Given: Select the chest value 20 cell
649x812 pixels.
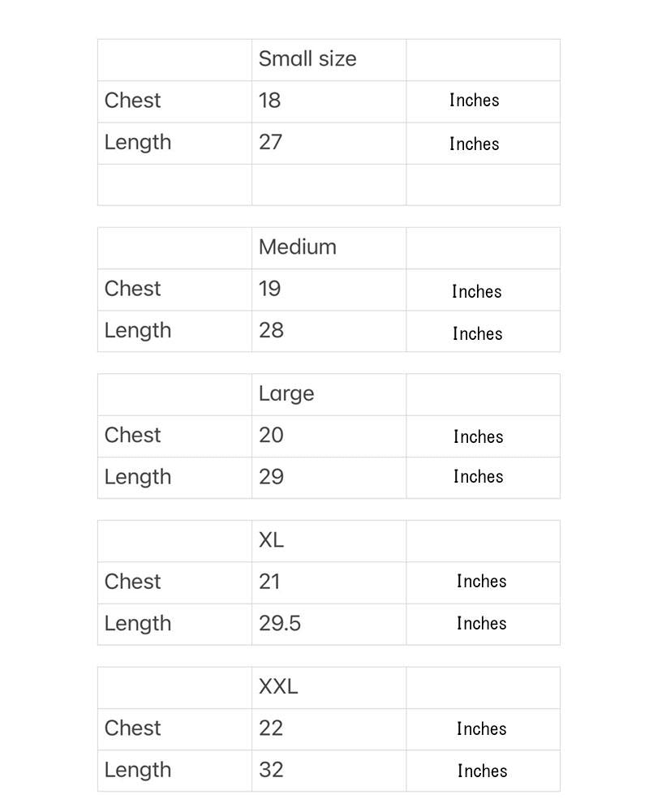Looking at the screenshot, I should tap(272, 436).
